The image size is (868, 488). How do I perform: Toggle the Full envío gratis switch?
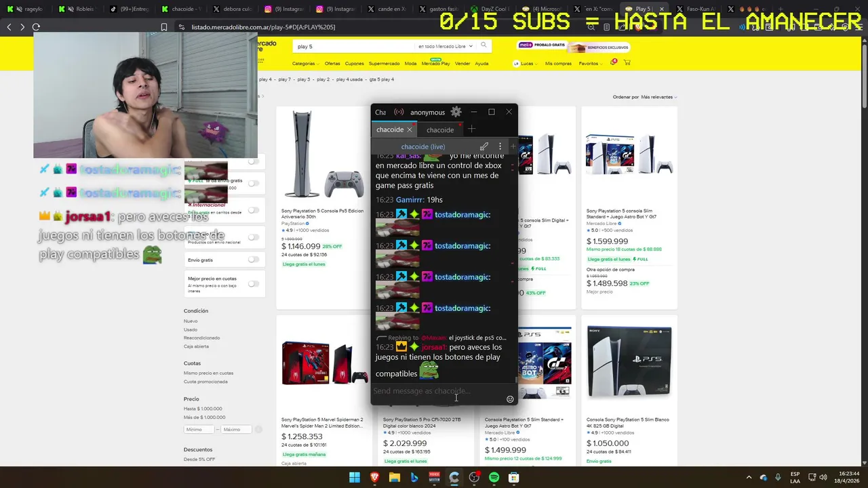click(x=253, y=183)
